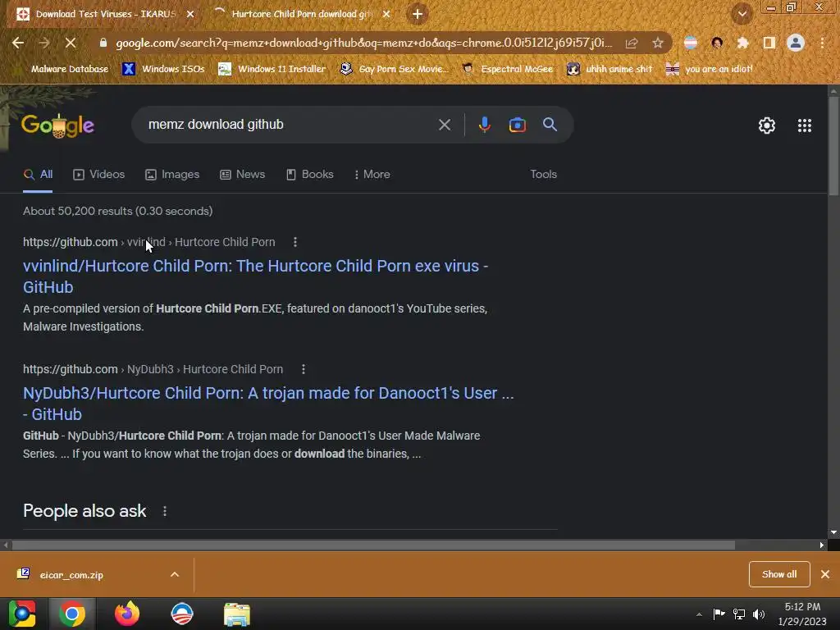
Task: Open the dots beside People also ask
Action: [165, 511]
